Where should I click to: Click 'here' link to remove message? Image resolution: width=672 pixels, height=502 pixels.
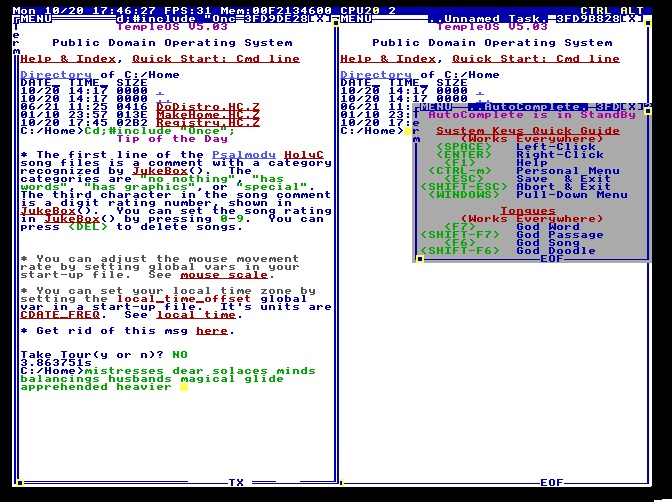212,331
